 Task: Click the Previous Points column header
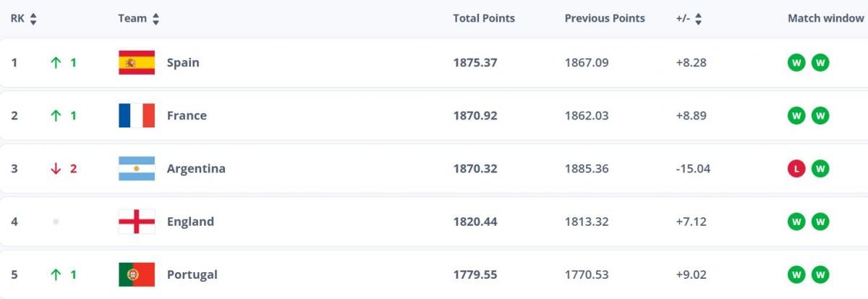pyautogui.click(x=605, y=19)
